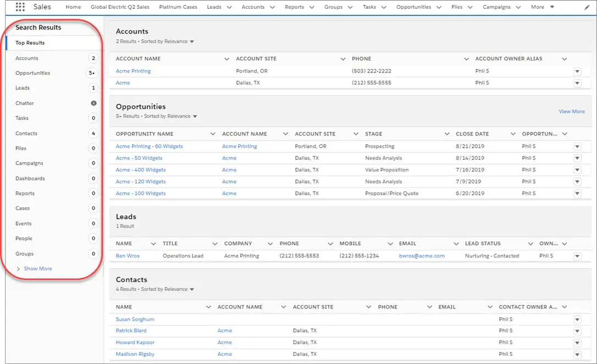597x364 pixels.
Task: Click the pencil edit navigation icon
Action: click(587, 7)
